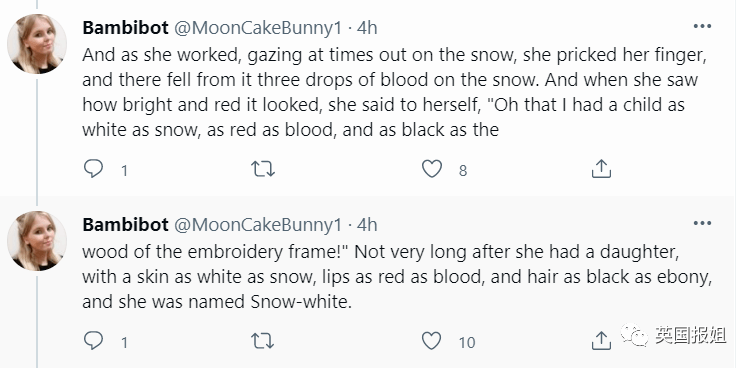The height and width of the screenshot is (368, 751).
Task: Open Bambibot profile name in first tweet
Action: 125,28
